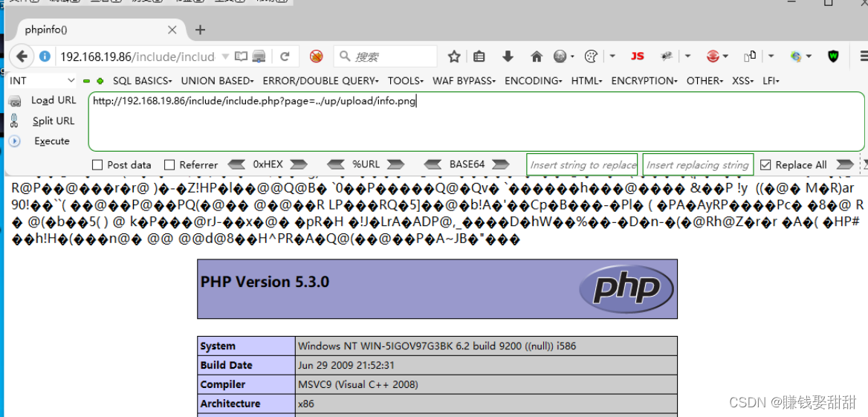Toggle reader view icon in address bar
The image size is (868, 417).
coord(241,56)
